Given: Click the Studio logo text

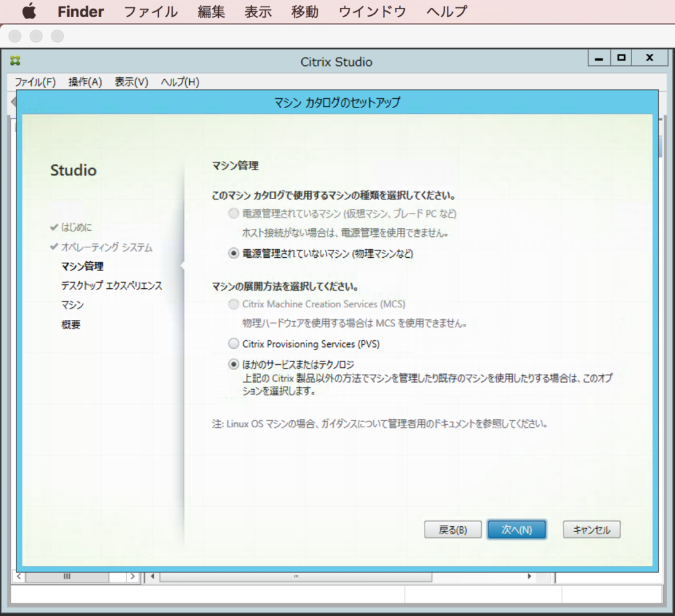Looking at the screenshot, I should point(74,170).
